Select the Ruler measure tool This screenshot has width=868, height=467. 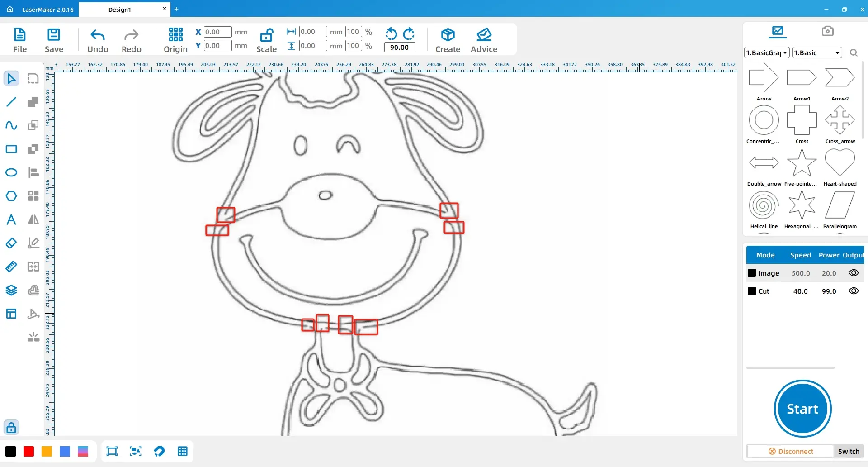(x=11, y=267)
